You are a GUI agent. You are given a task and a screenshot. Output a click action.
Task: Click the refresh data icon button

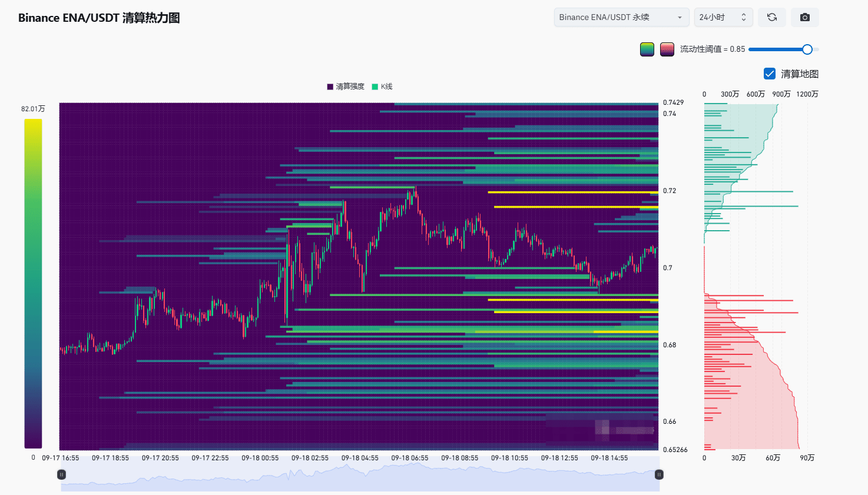[x=771, y=18]
